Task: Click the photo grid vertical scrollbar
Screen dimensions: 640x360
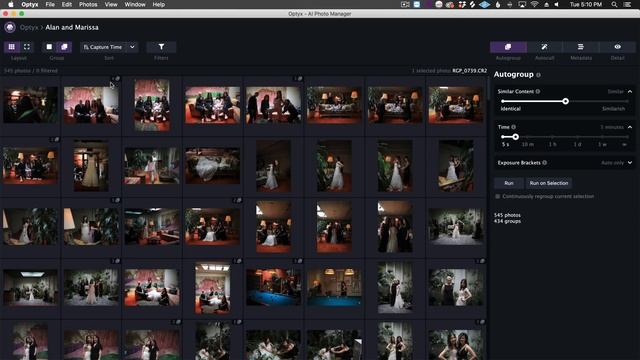Action: pos(488,89)
